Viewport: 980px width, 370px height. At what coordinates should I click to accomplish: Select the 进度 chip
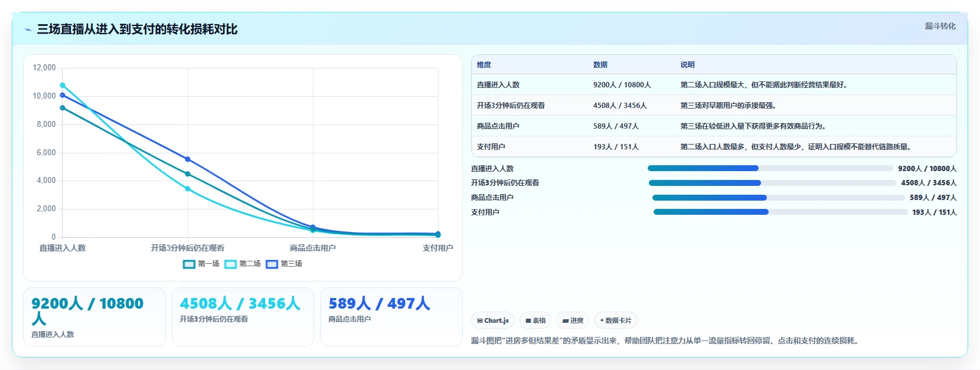pos(573,320)
